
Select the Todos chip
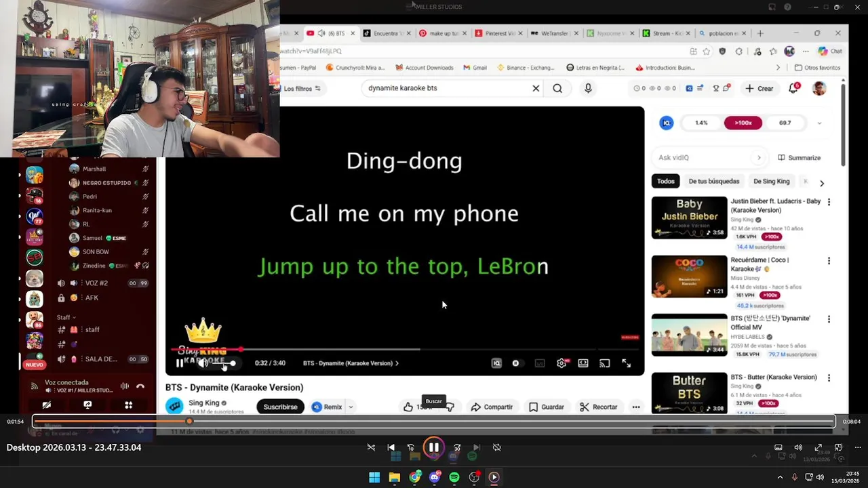point(666,181)
